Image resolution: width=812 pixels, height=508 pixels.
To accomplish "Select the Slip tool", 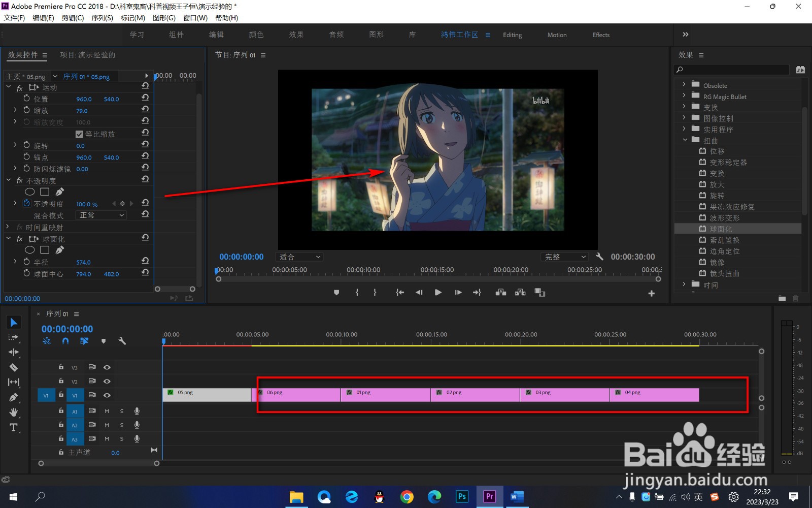I will click(x=14, y=382).
